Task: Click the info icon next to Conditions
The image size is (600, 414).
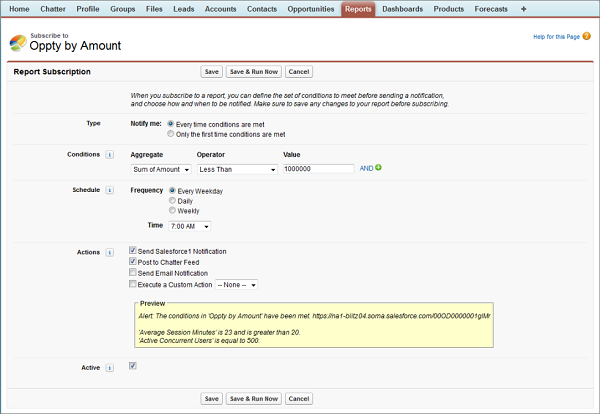Action: pos(109,155)
